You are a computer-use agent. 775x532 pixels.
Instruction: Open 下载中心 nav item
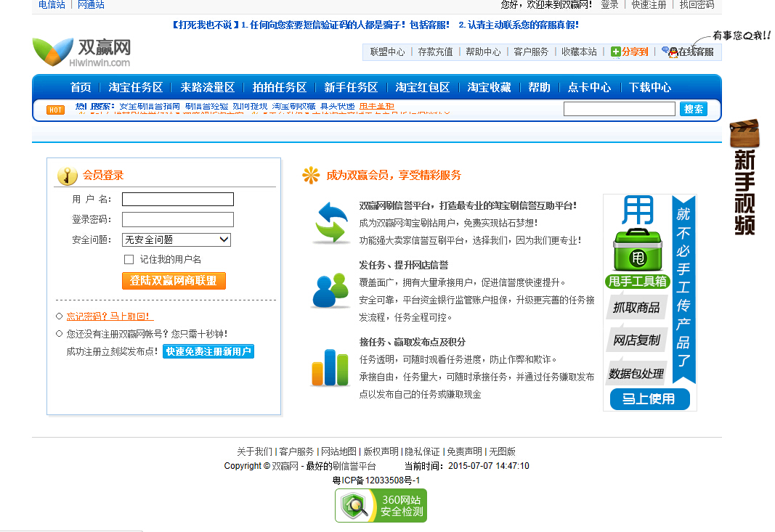(650, 87)
